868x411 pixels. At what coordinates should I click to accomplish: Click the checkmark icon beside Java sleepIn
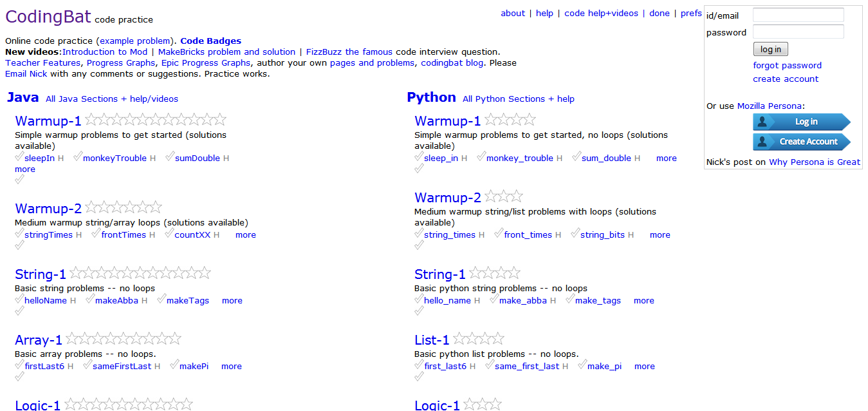tap(19, 157)
